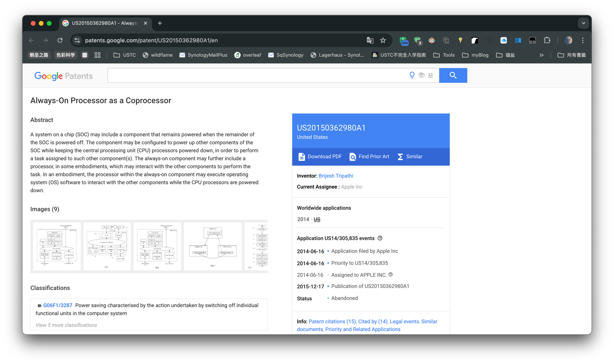Viewport: 614px width, 364px height.
Task: Open advanced search options sliders icon
Action: (x=430, y=76)
